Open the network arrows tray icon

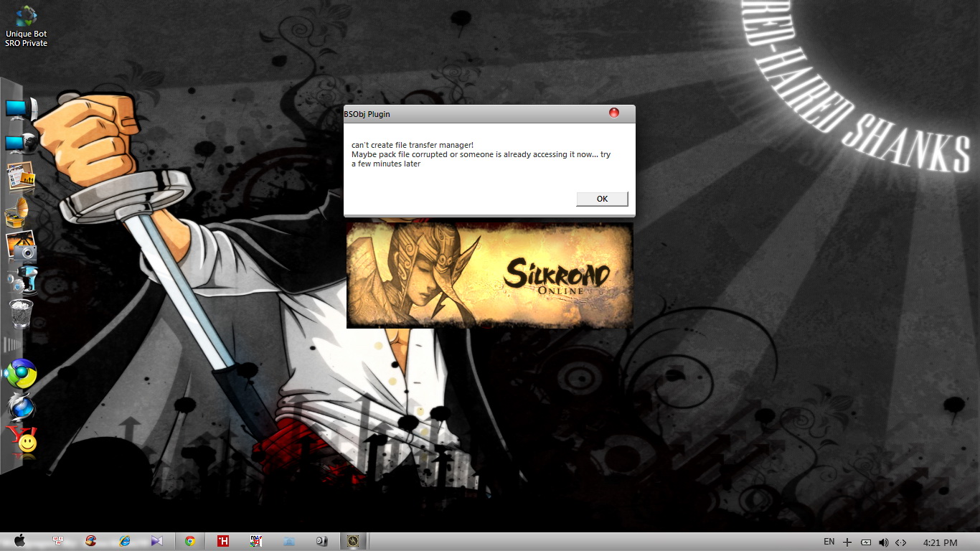click(901, 542)
